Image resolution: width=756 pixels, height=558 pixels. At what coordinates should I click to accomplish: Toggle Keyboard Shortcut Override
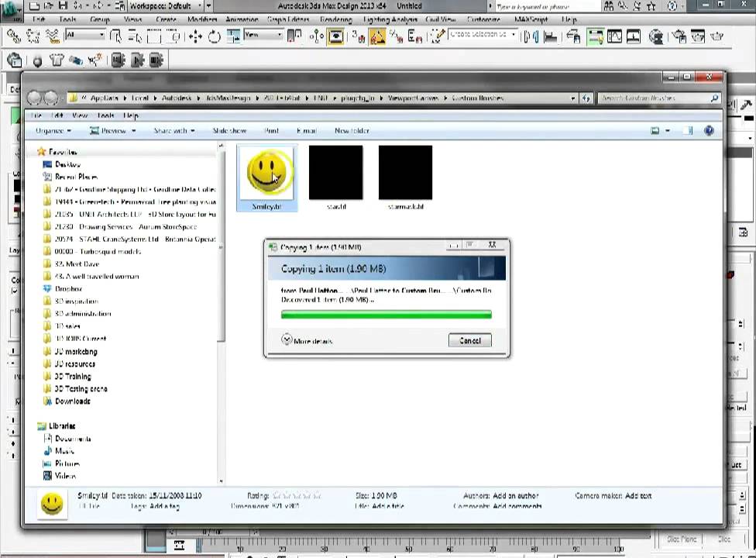tap(335, 36)
